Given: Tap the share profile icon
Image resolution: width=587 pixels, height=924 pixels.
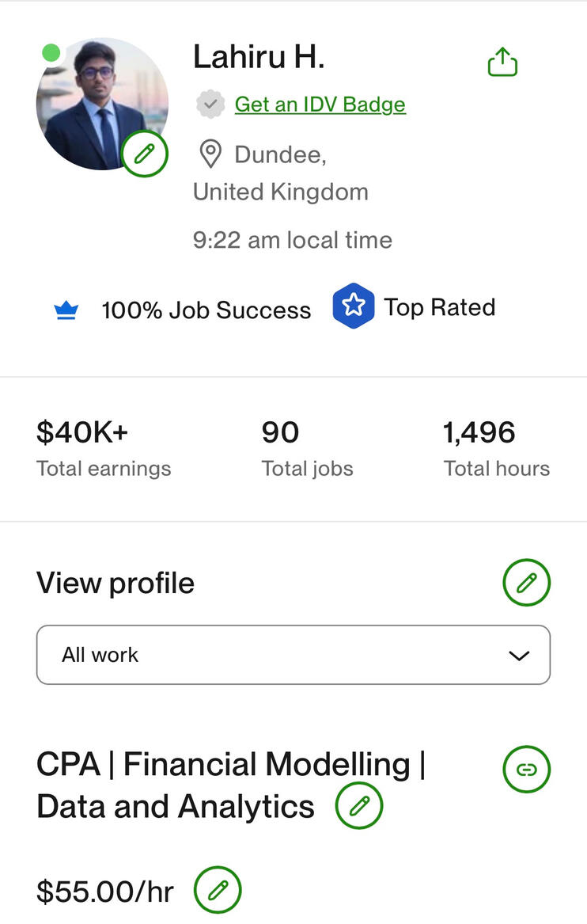Looking at the screenshot, I should (x=502, y=62).
